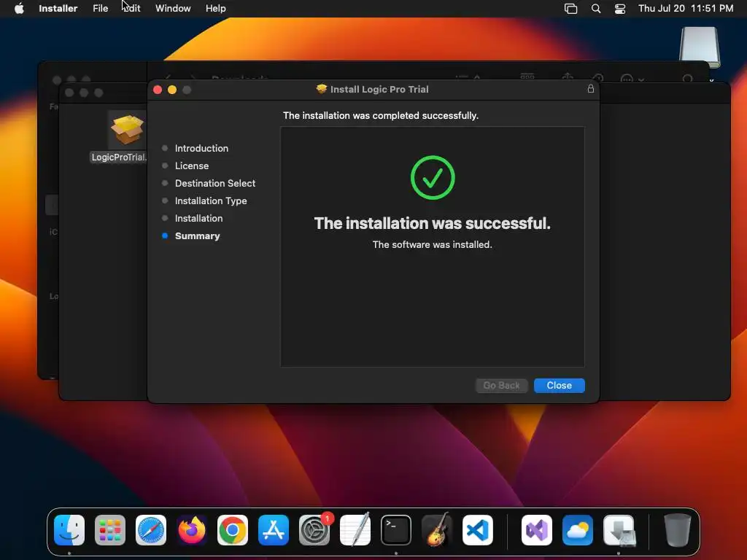The width and height of the screenshot is (747, 560).
Task: Click the lock icon in installer title bar
Action: (590, 88)
